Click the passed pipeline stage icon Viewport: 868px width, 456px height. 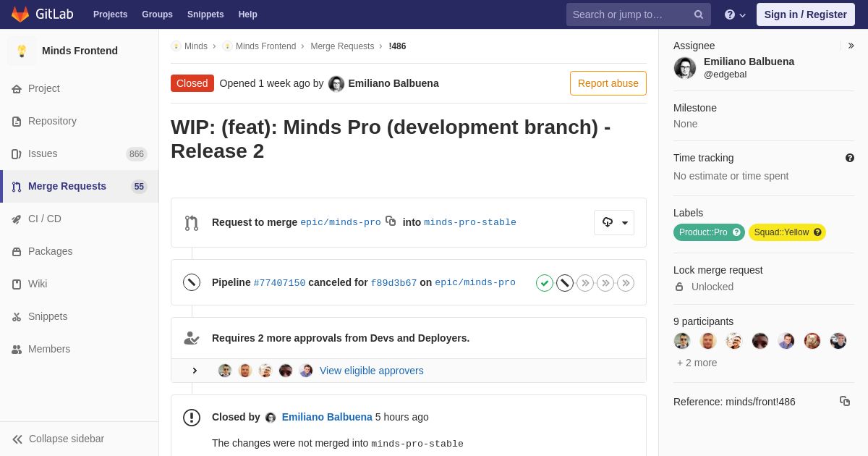pos(545,283)
